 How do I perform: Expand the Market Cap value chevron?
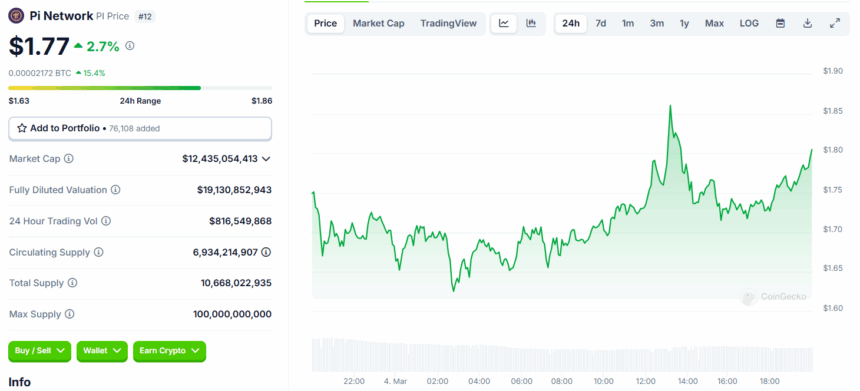point(266,159)
